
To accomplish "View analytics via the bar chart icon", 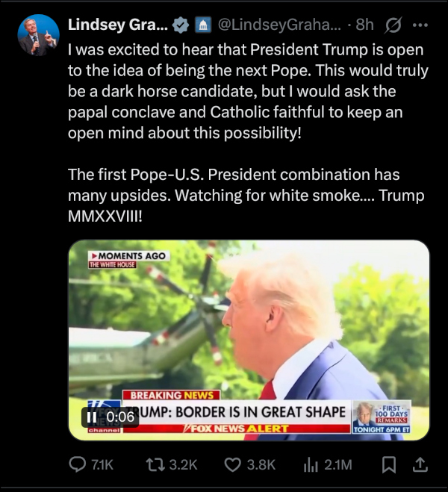I will coord(311,464).
